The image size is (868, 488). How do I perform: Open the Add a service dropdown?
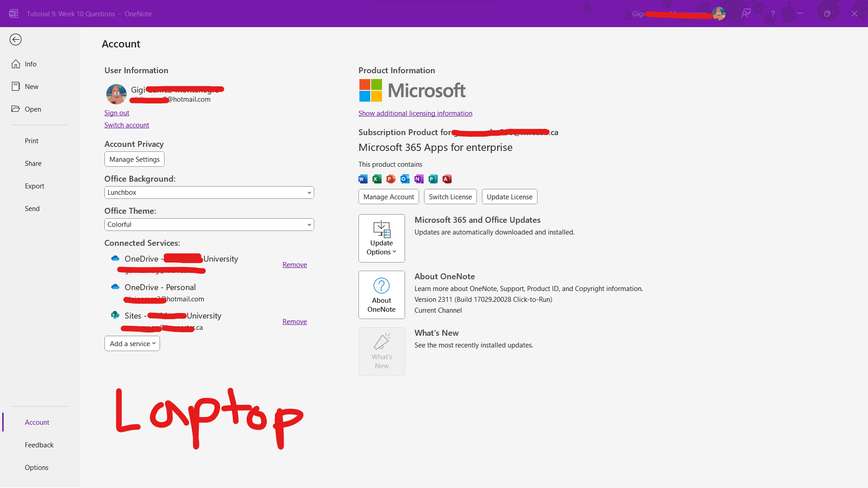pyautogui.click(x=132, y=343)
